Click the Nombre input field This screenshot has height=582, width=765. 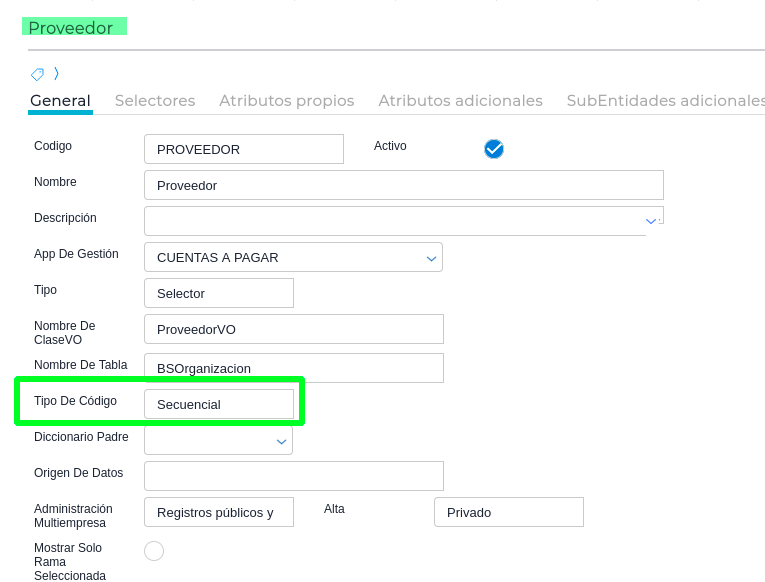[x=404, y=185]
